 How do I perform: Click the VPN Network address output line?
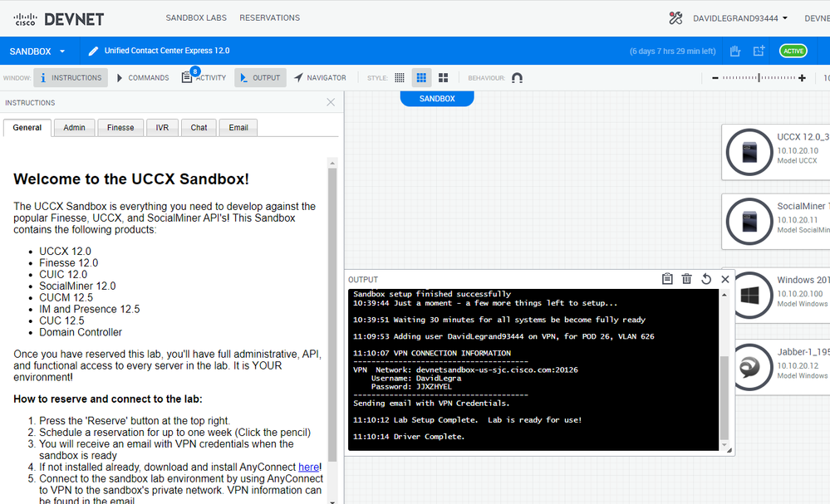coord(465,369)
